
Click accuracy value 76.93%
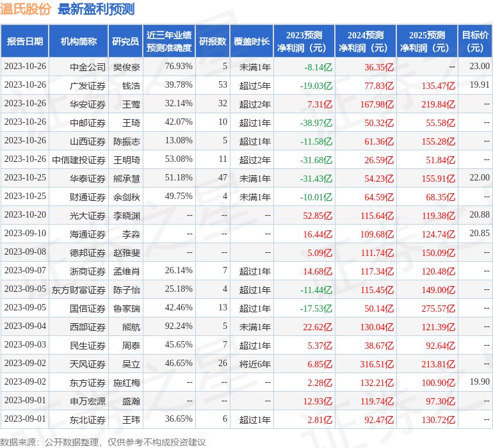pyautogui.click(x=179, y=66)
